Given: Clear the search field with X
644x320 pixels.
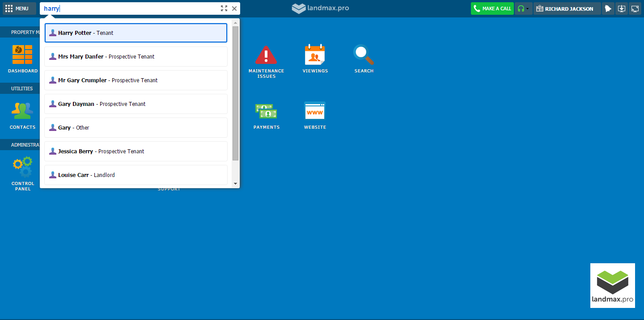Looking at the screenshot, I should [234, 8].
